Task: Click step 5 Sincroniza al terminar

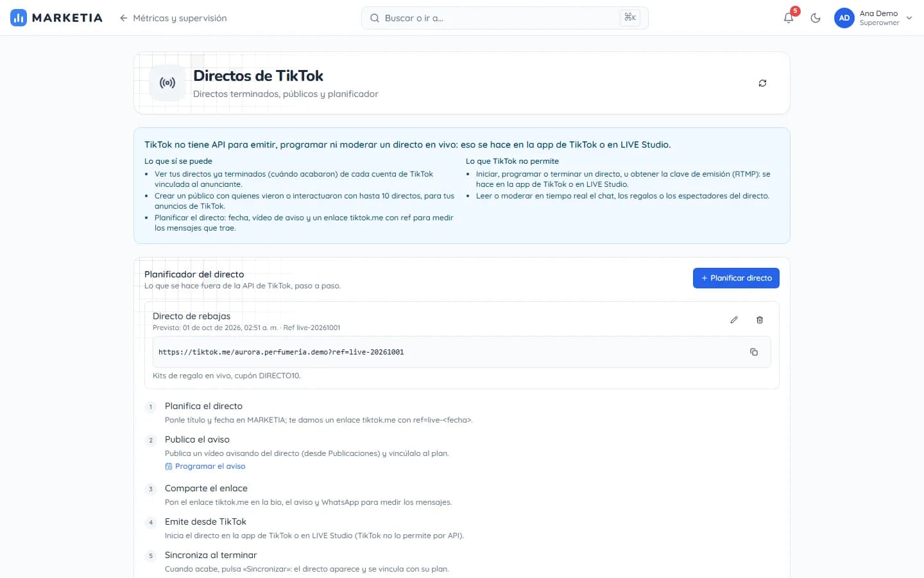Action: pyautogui.click(x=210, y=555)
